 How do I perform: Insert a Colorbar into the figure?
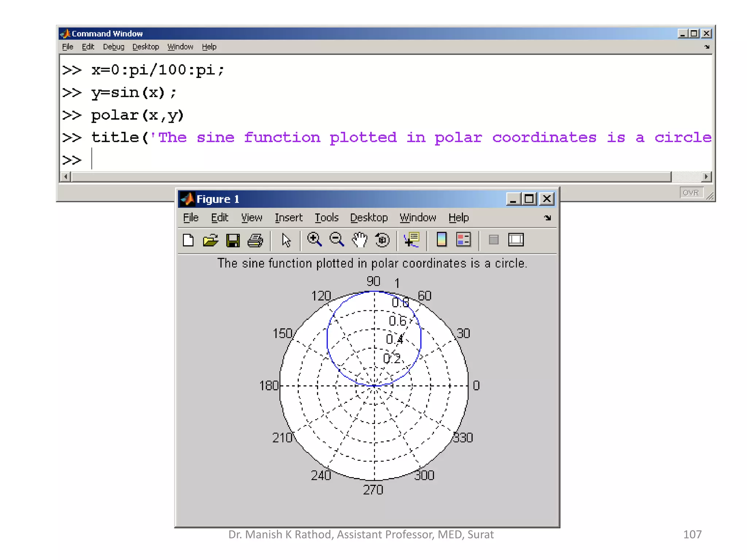441,240
